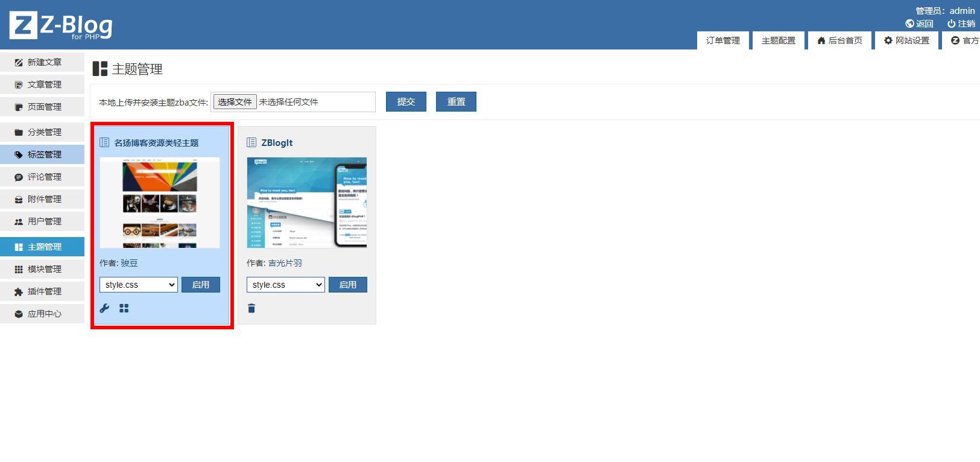The height and width of the screenshot is (462, 980).
Task: Open style dropdown for ZBlogIt theme
Action: click(x=286, y=285)
